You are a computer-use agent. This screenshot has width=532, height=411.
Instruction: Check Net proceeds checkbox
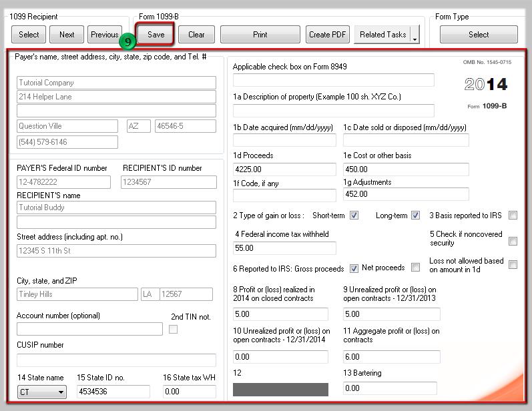[x=415, y=268]
